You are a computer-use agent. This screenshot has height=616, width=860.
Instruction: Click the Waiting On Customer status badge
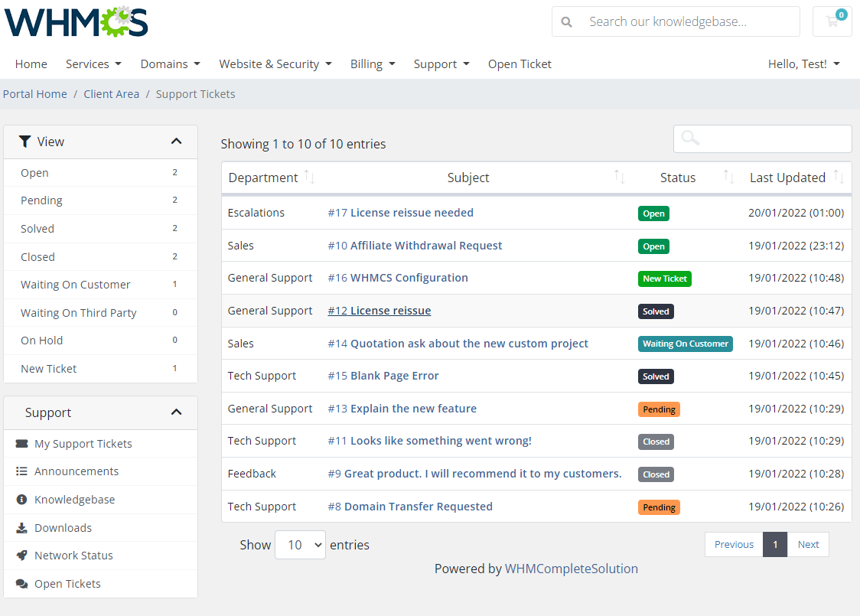click(x=685, y=344)
